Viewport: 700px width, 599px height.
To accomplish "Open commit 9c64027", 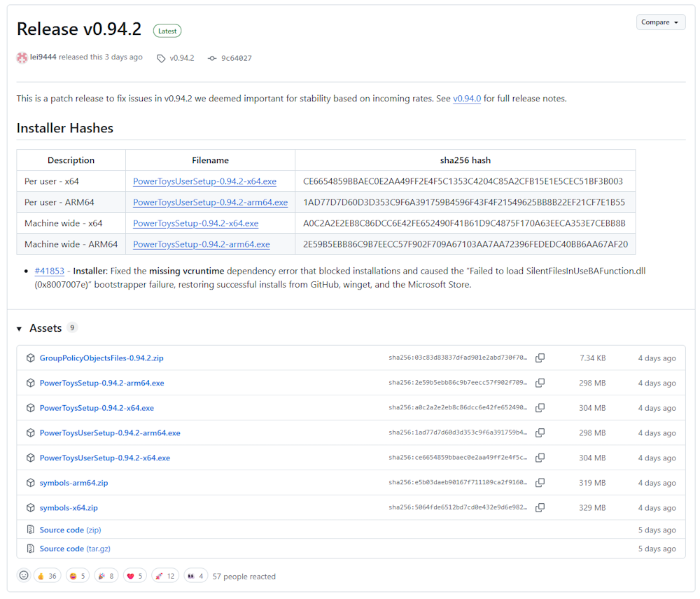I will coord(237,58).
